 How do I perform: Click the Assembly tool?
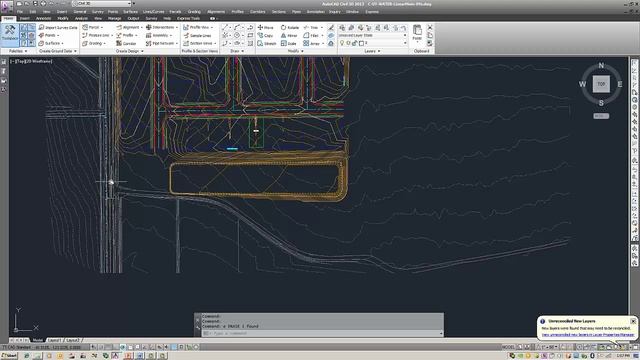159,36
